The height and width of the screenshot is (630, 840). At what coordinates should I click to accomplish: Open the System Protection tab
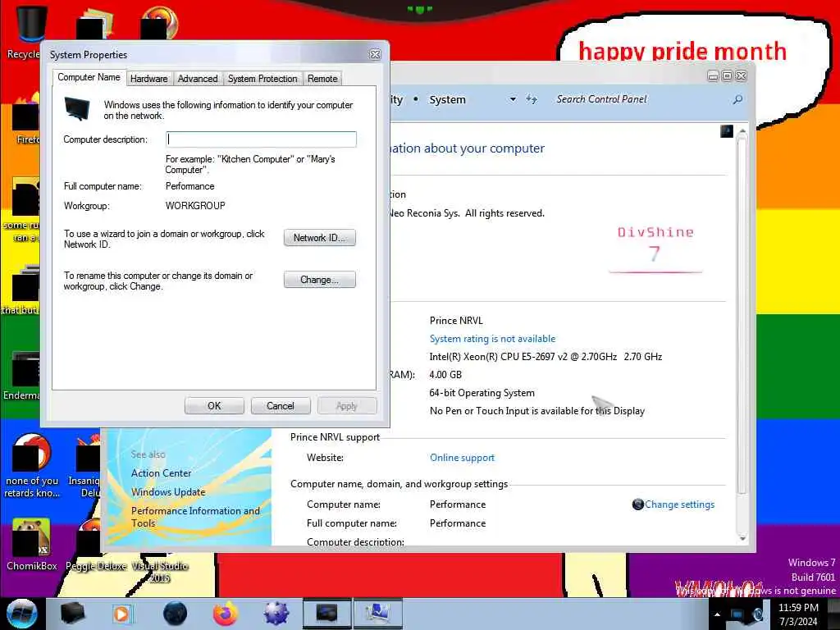click(262, 79)
